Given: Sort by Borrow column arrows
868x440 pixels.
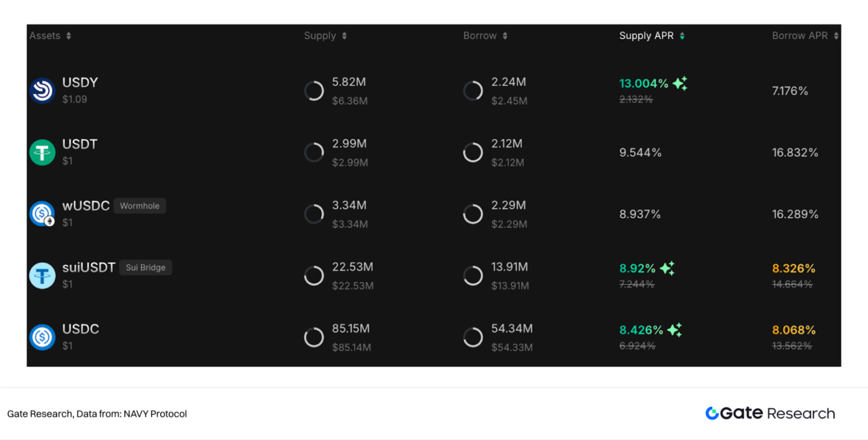Looking at the screenshot, I should pyautogui.click(x=505, y=36).
